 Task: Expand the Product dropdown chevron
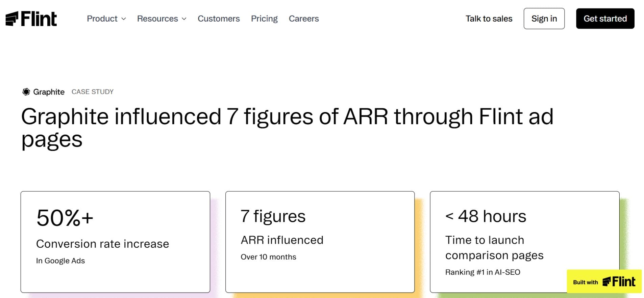coord(124,19)
